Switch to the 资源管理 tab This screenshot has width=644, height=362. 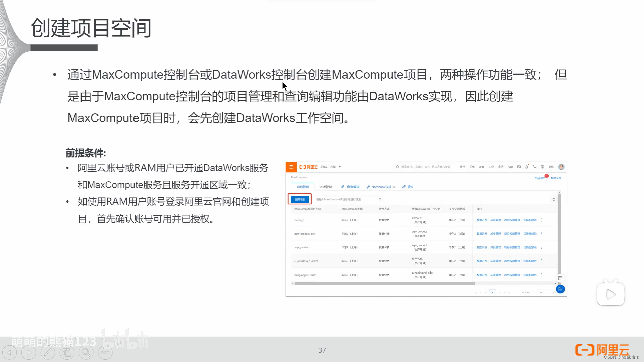326,187
